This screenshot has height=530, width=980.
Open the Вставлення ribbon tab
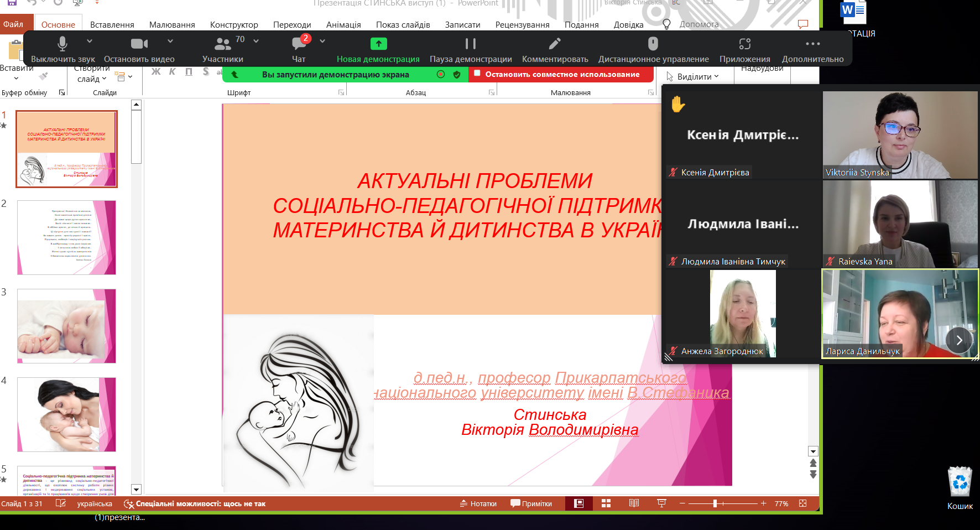coord(112,24)
